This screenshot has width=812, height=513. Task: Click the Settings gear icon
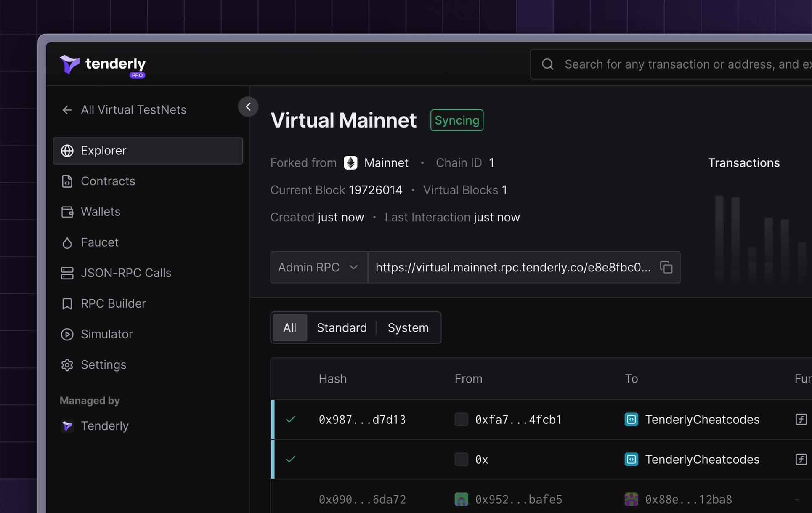pos(67,365)
